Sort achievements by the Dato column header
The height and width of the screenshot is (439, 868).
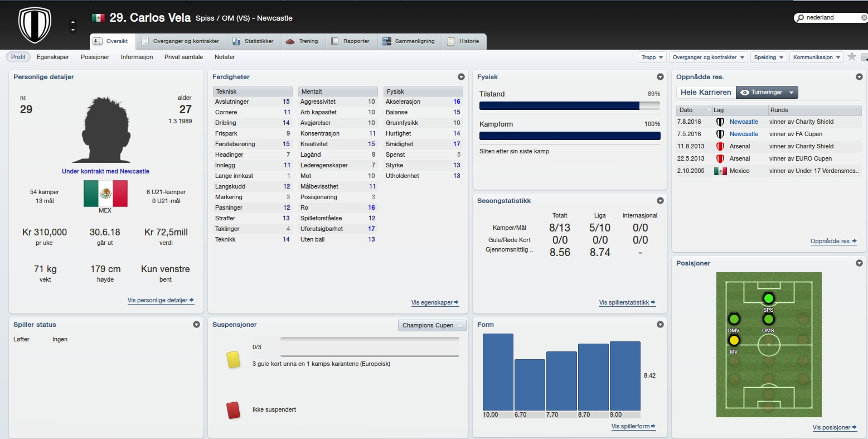coord(695,110)
